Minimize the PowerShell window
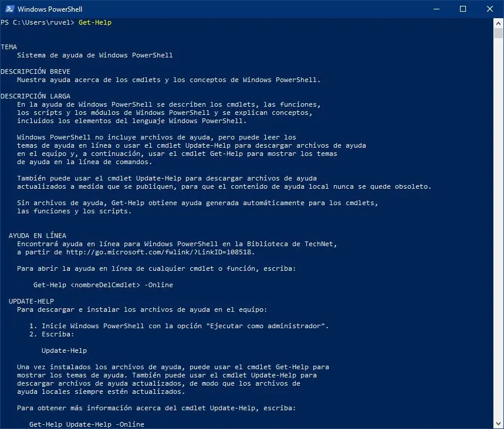The image size is (504, 429). pos(437,9)
